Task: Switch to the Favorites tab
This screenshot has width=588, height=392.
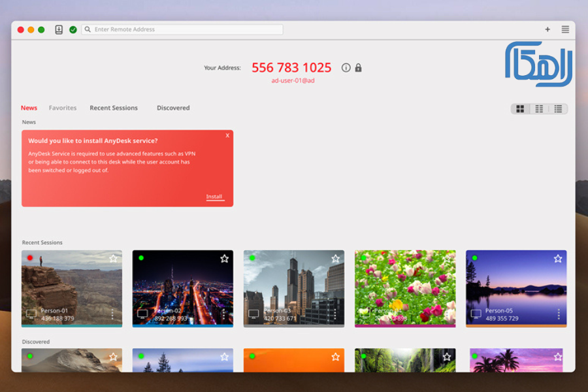Action: click(x=63, y=108)
